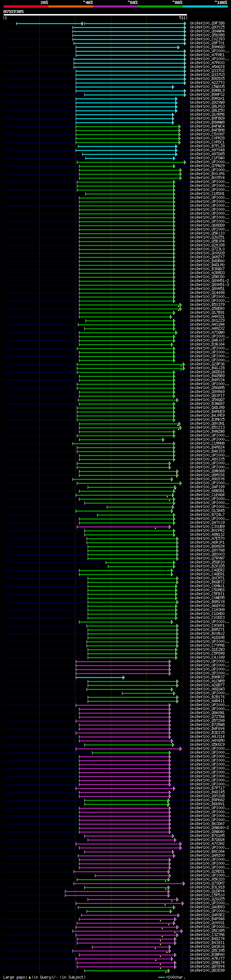231x980 pixels.
Task: Click hit label UniRef100_C1FGW0
Action: [208, 158]
